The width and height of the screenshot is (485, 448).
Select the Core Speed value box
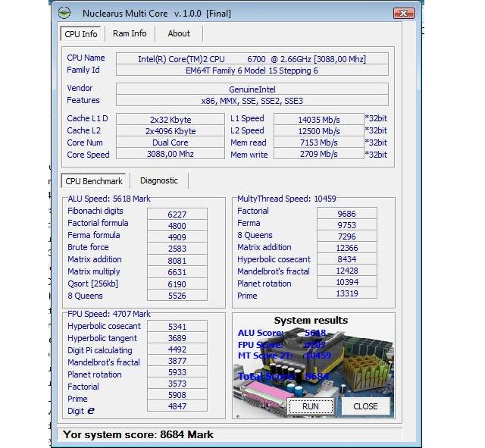point(171,155)
